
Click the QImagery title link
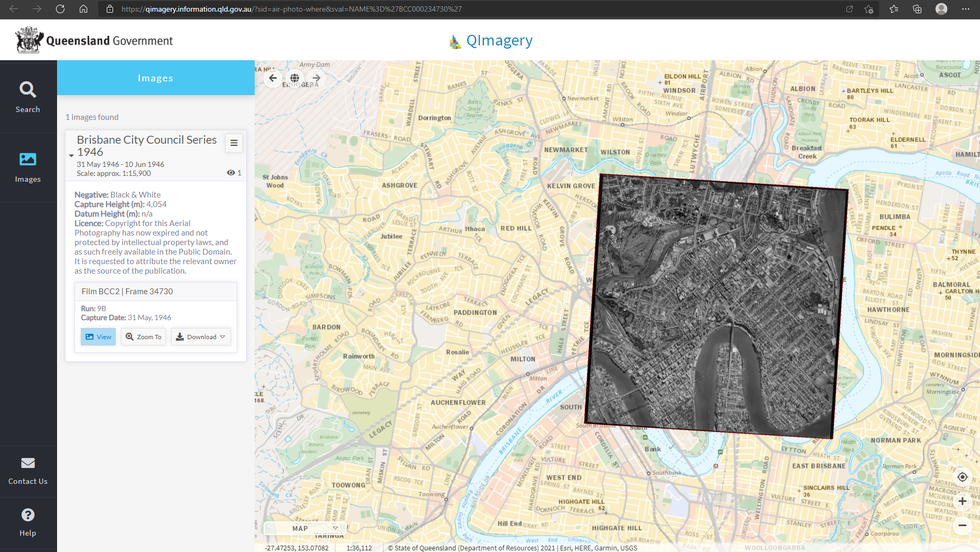(499, 41)
